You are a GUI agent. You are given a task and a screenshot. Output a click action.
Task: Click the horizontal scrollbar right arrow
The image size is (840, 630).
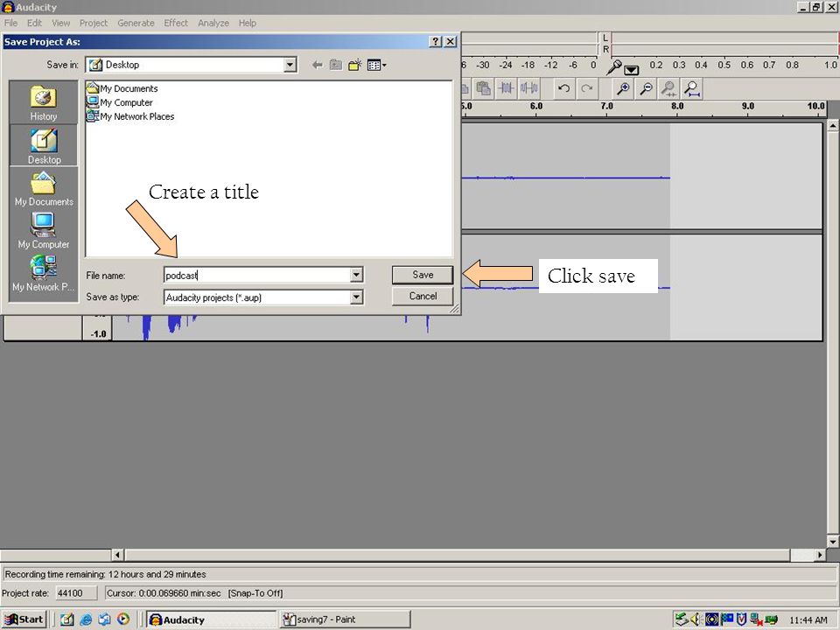coord(819,555)
